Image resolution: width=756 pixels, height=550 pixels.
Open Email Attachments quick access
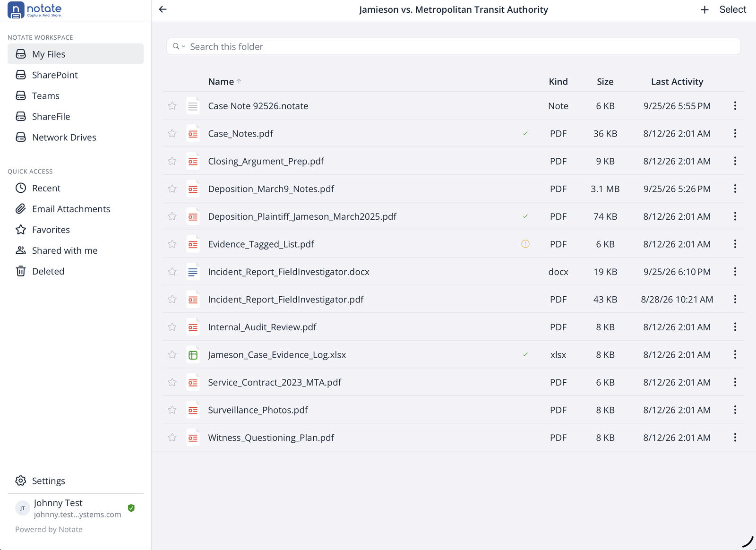click(x=76, y=209)
